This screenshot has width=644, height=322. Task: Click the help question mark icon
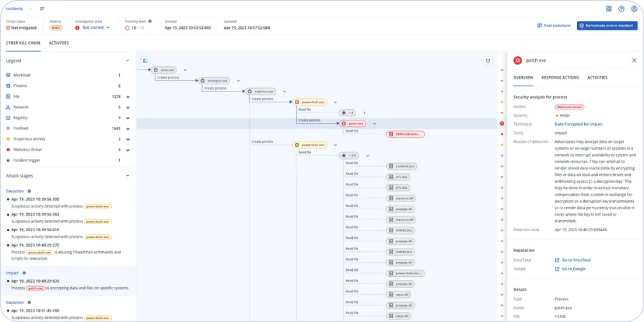click(621, 9)
